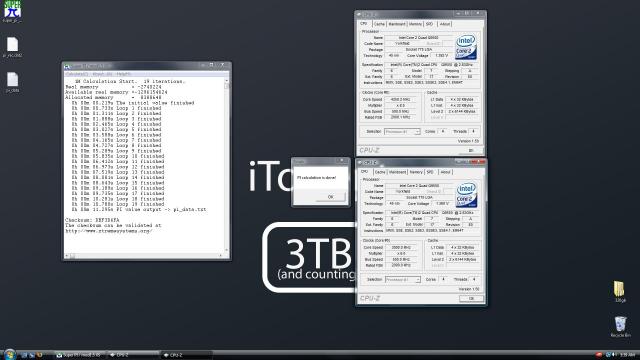Switch to SPD tab in upper CPU-Z
Viewport: 640px width, 360px height.
pos(429,24)
